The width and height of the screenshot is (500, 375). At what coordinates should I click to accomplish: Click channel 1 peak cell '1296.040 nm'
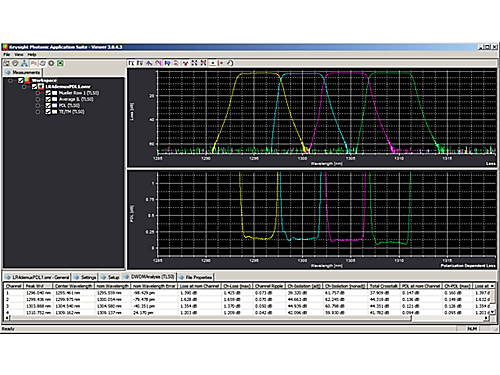(x=38, y=293)
